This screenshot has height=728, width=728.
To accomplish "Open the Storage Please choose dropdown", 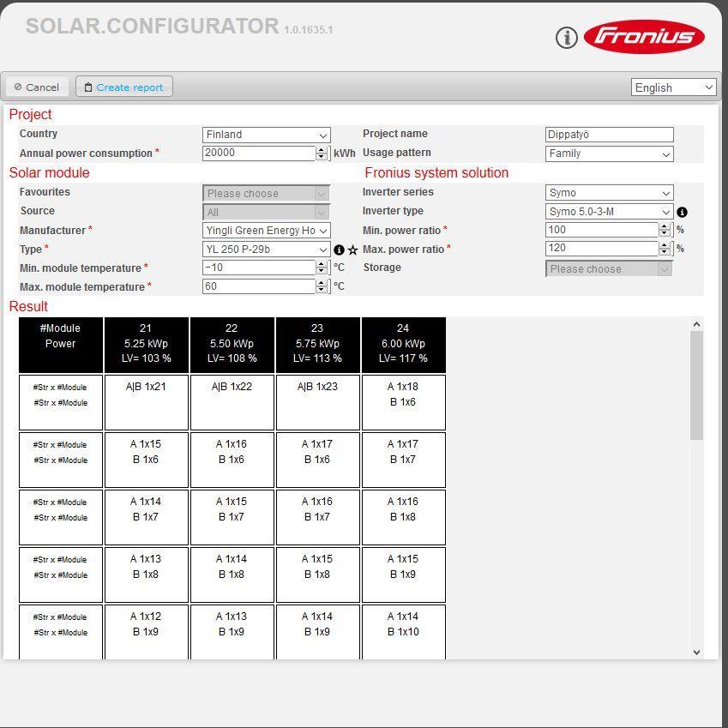I will click(x=609, y=269).
